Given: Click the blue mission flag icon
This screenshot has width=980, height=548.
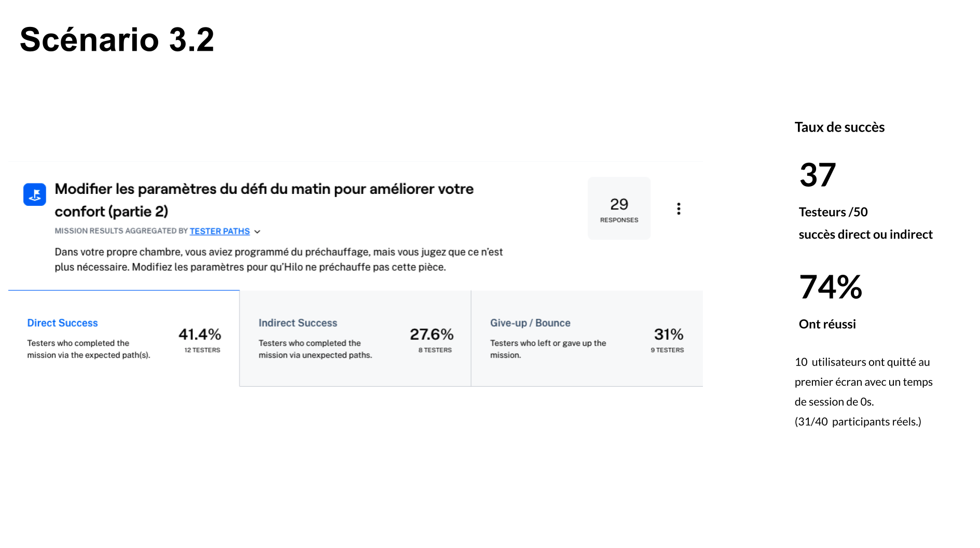Looking at the screenshot, I should pyautogui.click(x=35, y=194).
